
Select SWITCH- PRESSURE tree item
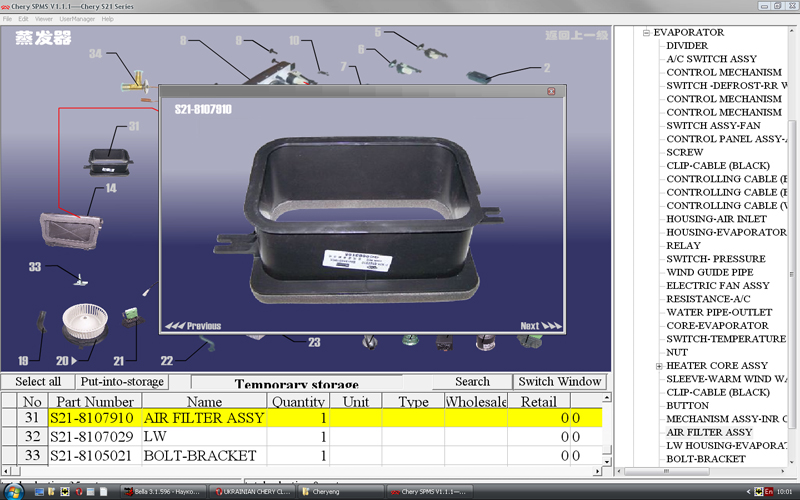[715, 259]
